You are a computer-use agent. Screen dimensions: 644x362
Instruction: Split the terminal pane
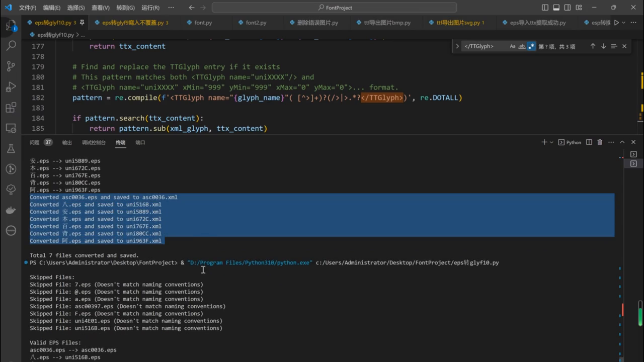[588, 142]
